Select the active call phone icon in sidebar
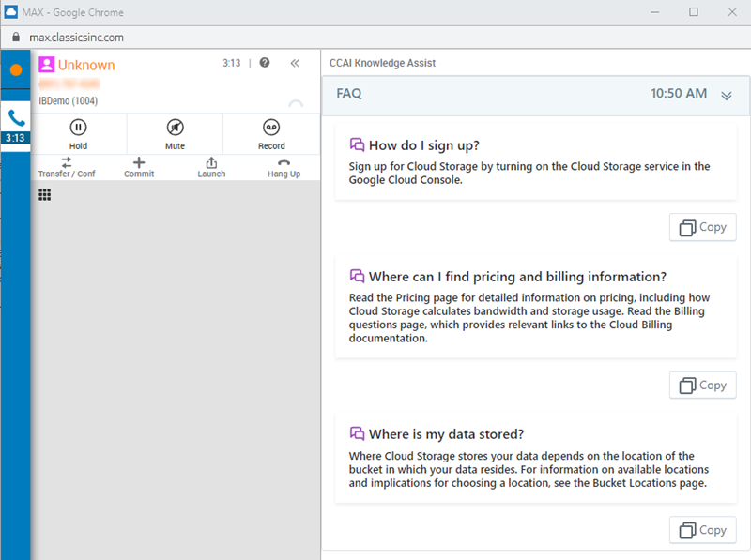 coord(16,118)
